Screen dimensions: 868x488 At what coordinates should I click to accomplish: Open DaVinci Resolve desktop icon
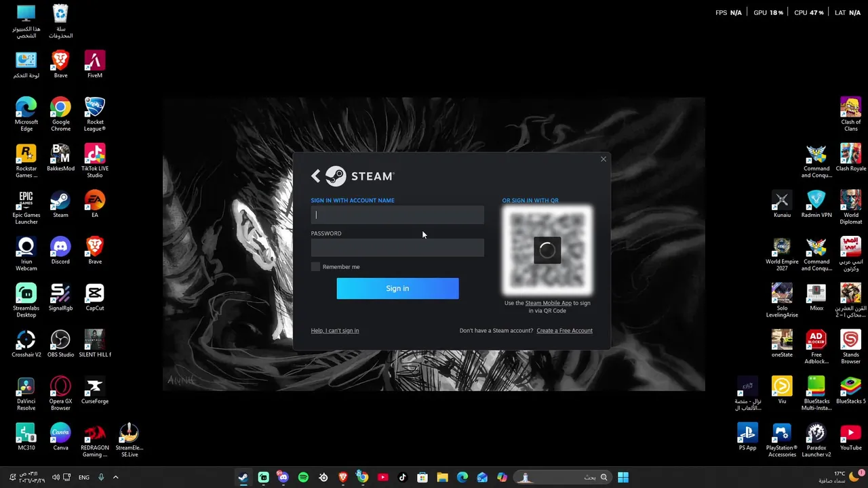coord(26,393)
